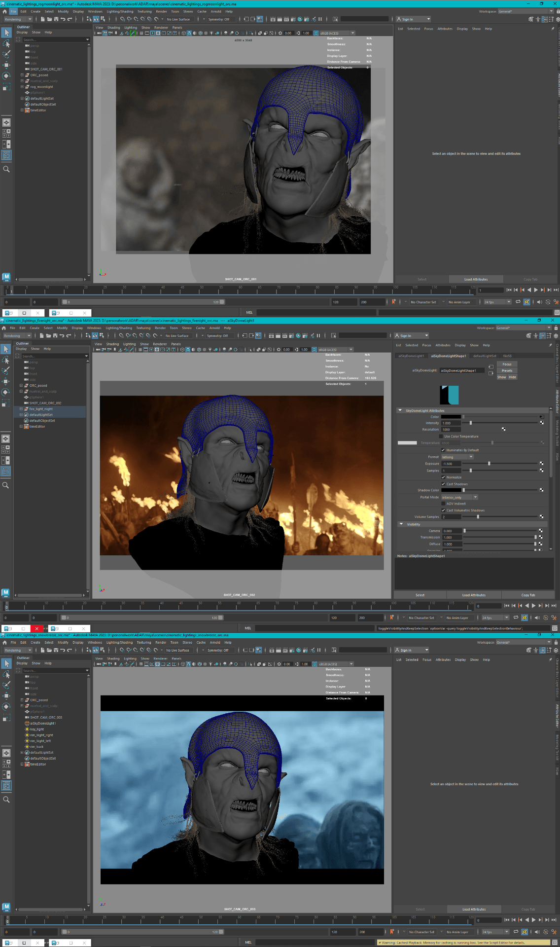Activate Lasso select tool in firenight window
560x947 pixels.
(6, 360)
